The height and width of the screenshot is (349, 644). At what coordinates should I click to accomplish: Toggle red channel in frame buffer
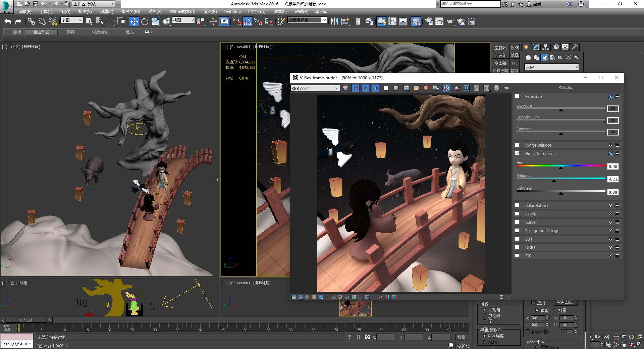(356, 88)
